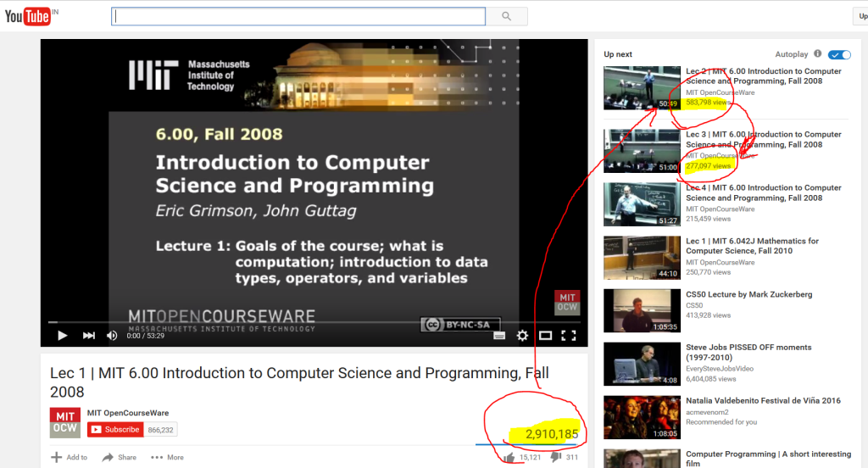The width and height of the screenshot is (868, 468).
Task: Open MIT OpenCourseWare channel name link
Action: (128, 413)
